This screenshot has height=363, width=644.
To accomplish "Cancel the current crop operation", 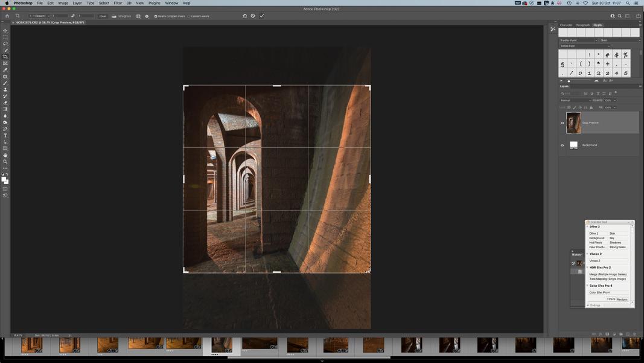I will [x=253, y=16].
